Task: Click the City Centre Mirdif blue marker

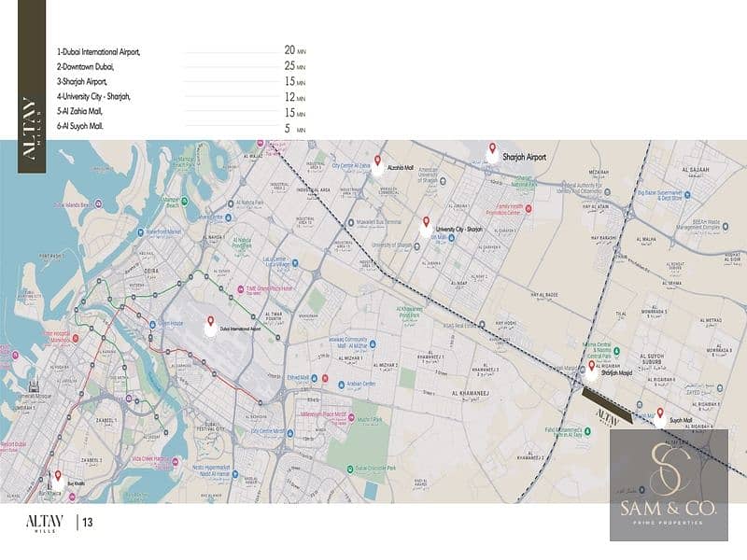Action: tap(290, 433)
